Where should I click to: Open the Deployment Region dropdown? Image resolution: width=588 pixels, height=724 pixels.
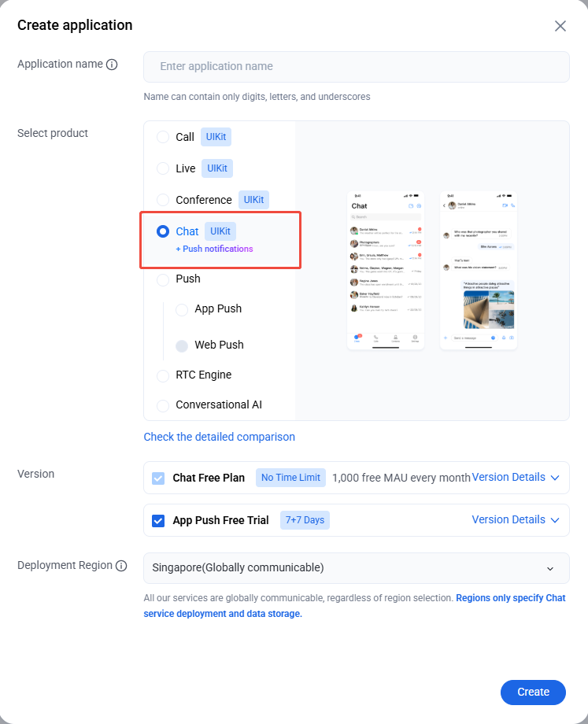[x=356, y=568]
